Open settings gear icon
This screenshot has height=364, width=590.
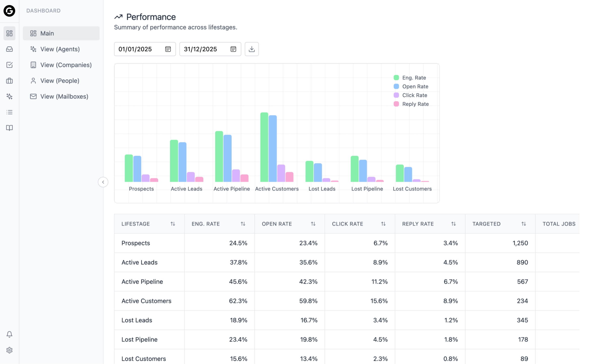pyautogui.click(x=9, y=350)
